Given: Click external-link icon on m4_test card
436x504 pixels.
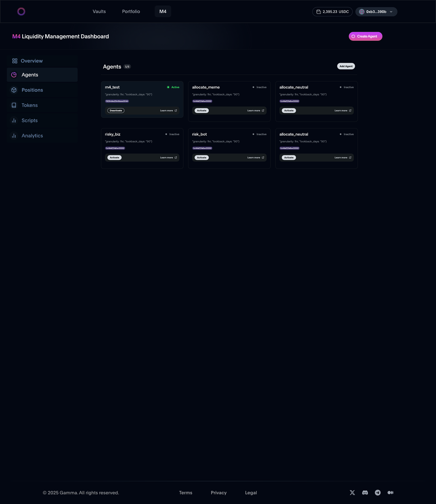Looking at the screenshot, I should coord(176,111).
